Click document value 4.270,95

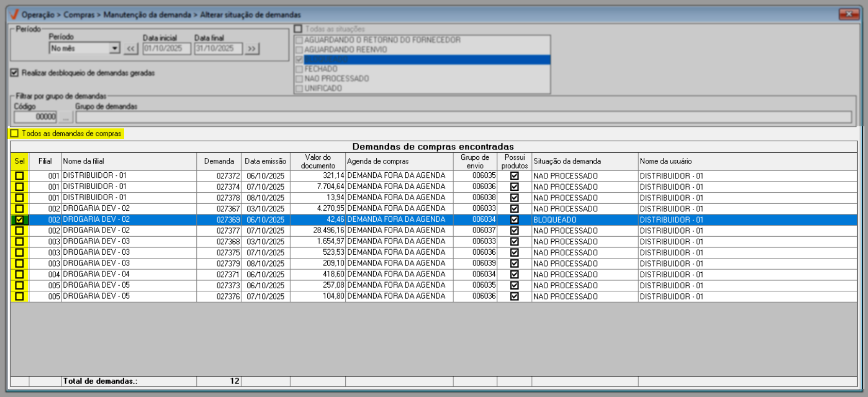(x=318, y=209)
